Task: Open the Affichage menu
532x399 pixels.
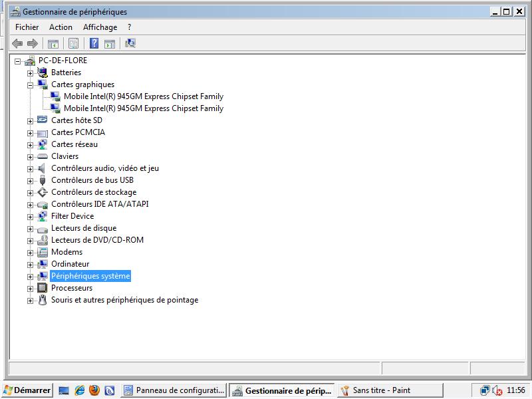Action: (x=100, y=27)
